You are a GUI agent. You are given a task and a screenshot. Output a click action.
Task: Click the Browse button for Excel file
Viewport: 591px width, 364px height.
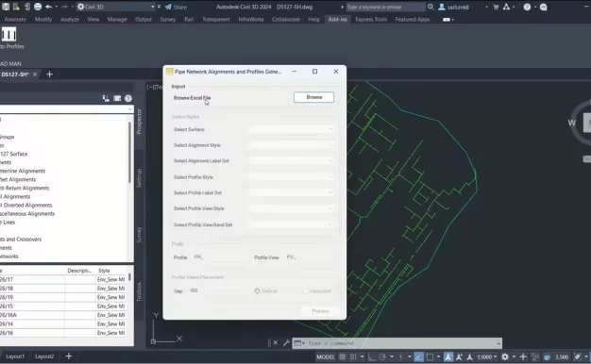point(313,97)
